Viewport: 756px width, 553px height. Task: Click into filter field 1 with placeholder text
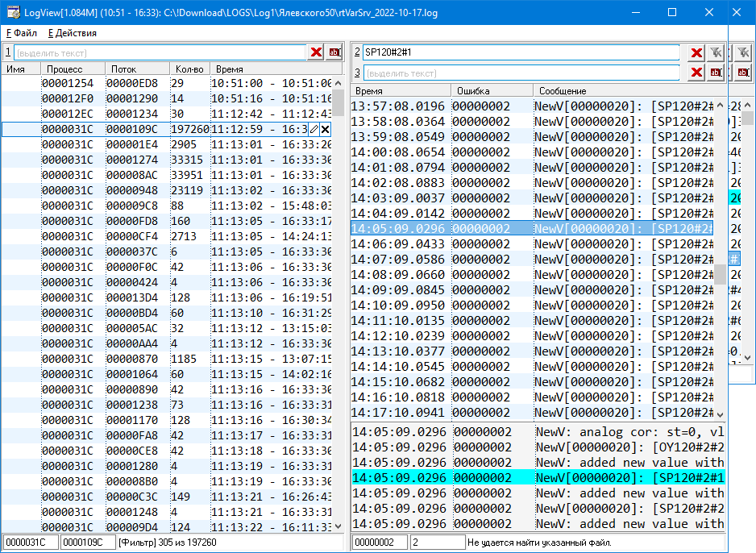(160, 52)
